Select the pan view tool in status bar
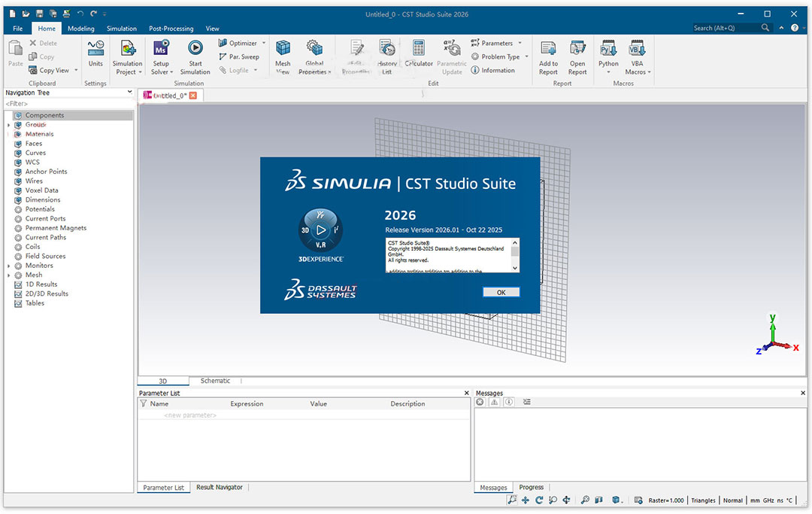The image size is (812, 514). point(526,500)
